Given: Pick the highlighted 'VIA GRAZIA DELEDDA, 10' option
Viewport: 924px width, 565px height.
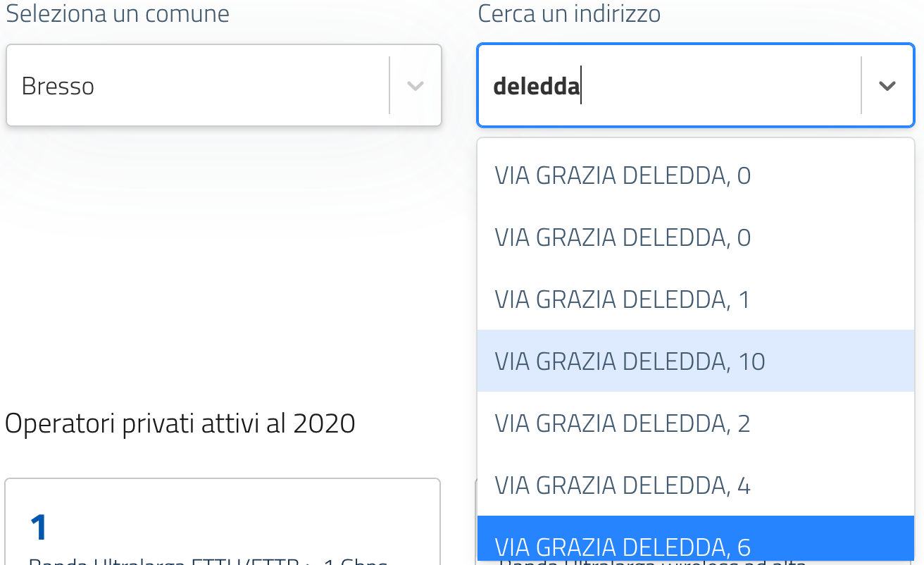Looking at the screenshot, I should [x=630, y=361].
